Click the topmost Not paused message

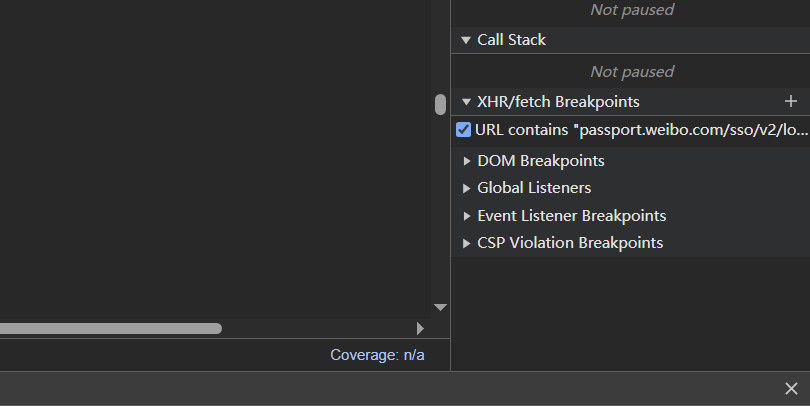point(632,10)
